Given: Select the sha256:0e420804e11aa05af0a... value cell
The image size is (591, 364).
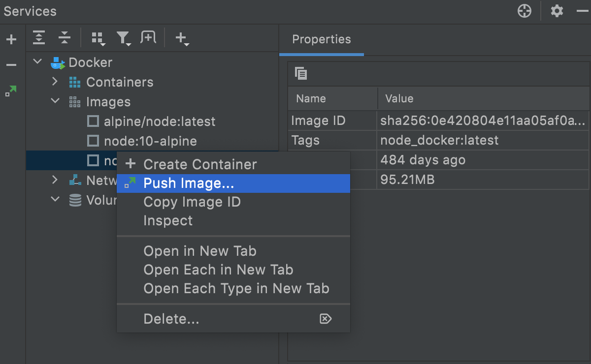Looking at the screenshot, I should (483, 121).
